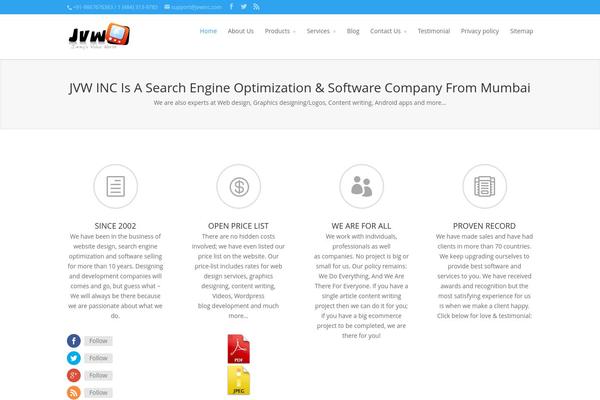
Task: Click Follow button next to RSS icon
Action: [x=98, y=392]
